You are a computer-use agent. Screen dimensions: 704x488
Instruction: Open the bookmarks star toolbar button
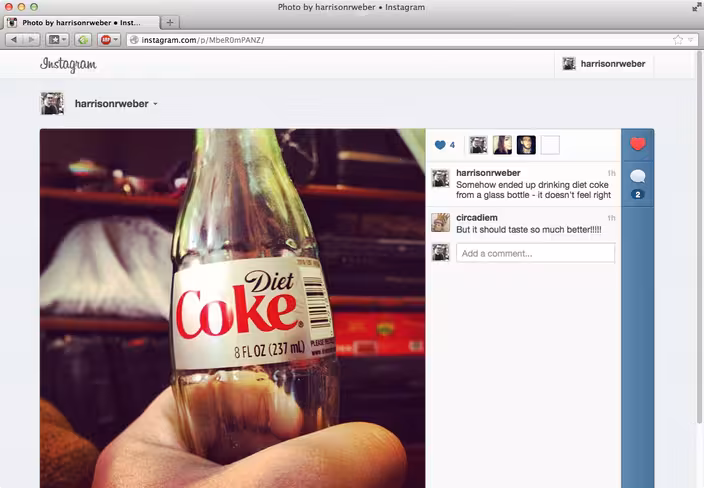57,40
